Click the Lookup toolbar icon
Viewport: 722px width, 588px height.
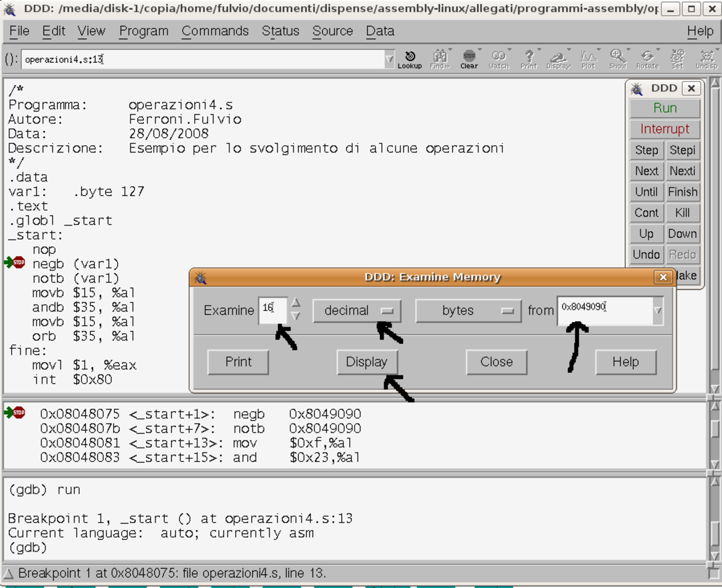tap(410, 59)
